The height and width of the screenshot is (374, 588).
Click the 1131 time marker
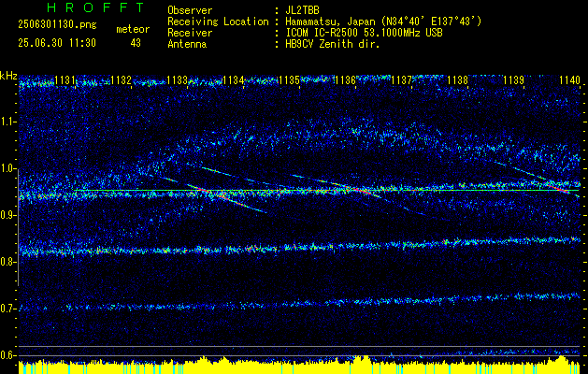click(65, 79)
